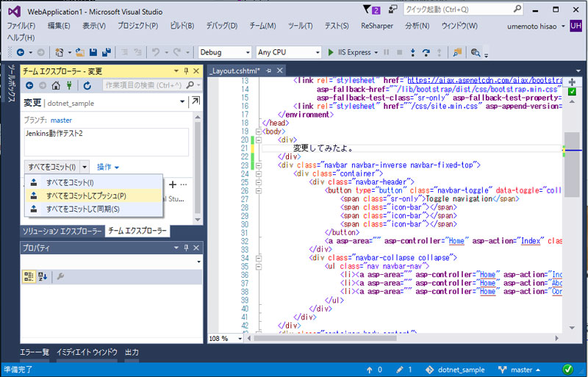The height and width of the screenshot is (377, 588).
Task: Switch to ソリューション エクスプローラー tab
Action: (62, 231)
